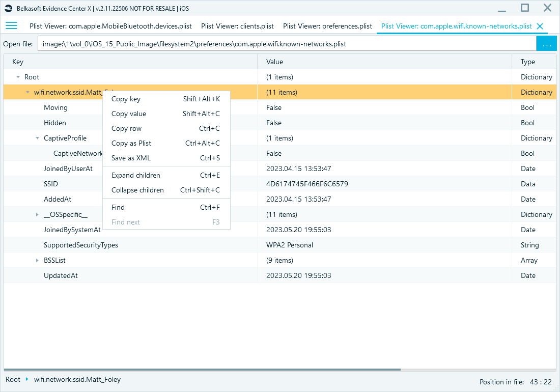The width and height of the screenshot is (560, 392).
Task: Close the known-networks.plist viewer tab
Action: point(540,26)
